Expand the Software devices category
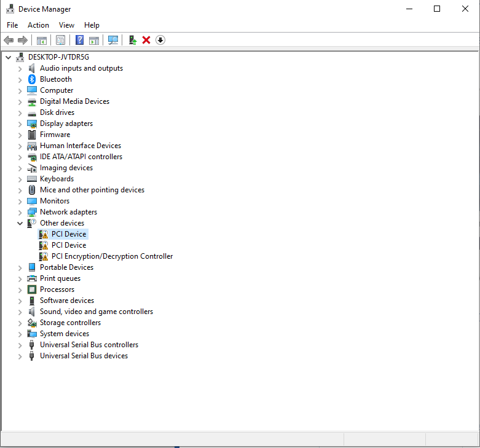480x448 pixels. coord(20,301)
